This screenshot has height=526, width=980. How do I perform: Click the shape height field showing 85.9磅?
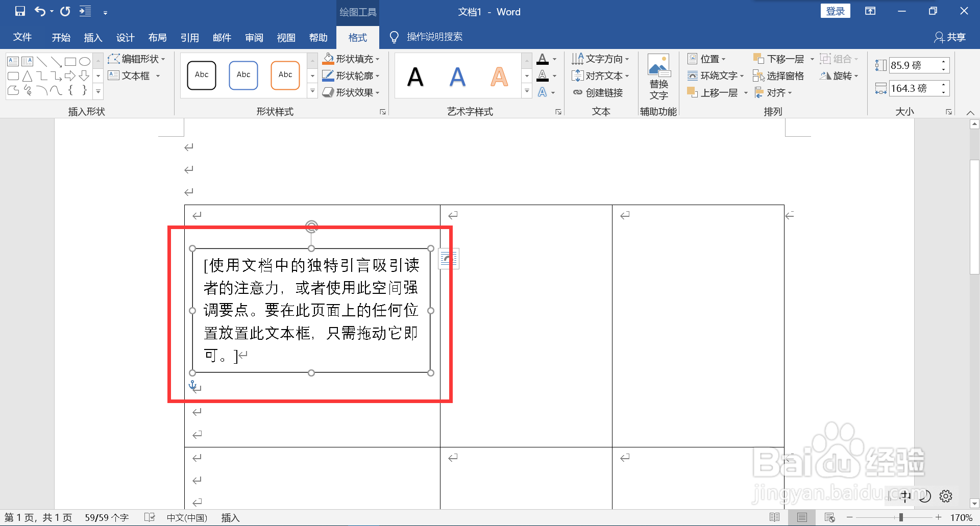click(x=916, y=65)
